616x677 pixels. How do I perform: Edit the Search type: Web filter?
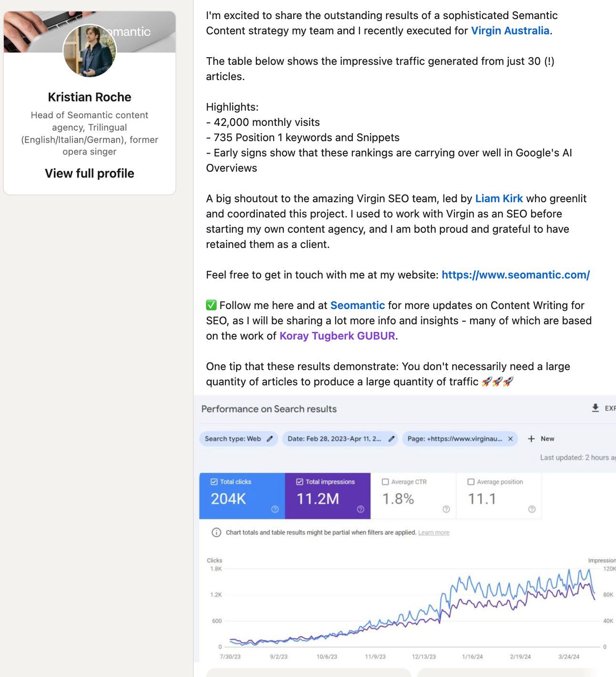tap(270, 439)
